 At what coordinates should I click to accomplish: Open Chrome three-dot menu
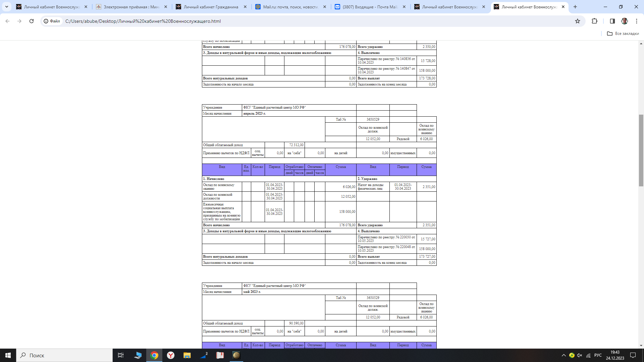(636, 21)
